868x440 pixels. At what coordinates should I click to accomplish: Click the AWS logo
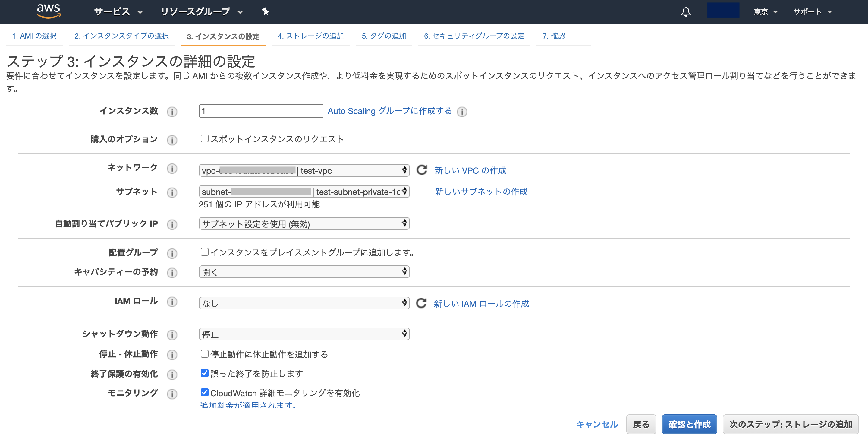coord(48,11)
